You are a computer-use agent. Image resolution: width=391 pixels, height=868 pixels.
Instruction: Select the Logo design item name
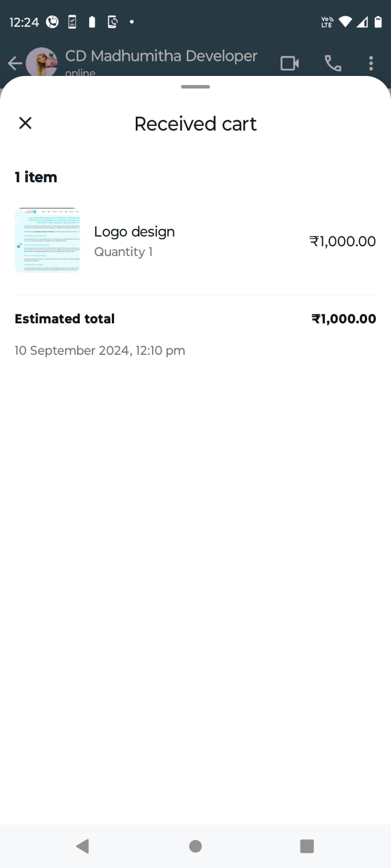[x=134, y=232]
